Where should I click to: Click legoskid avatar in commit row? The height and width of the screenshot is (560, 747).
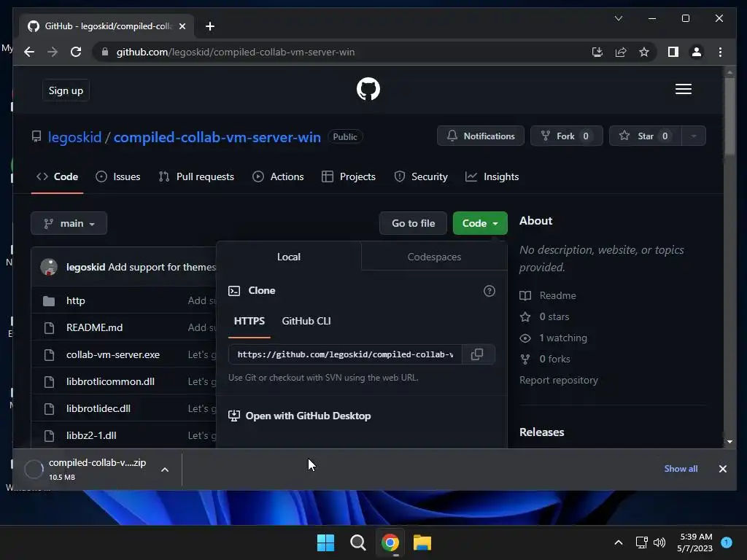(49, 267)
